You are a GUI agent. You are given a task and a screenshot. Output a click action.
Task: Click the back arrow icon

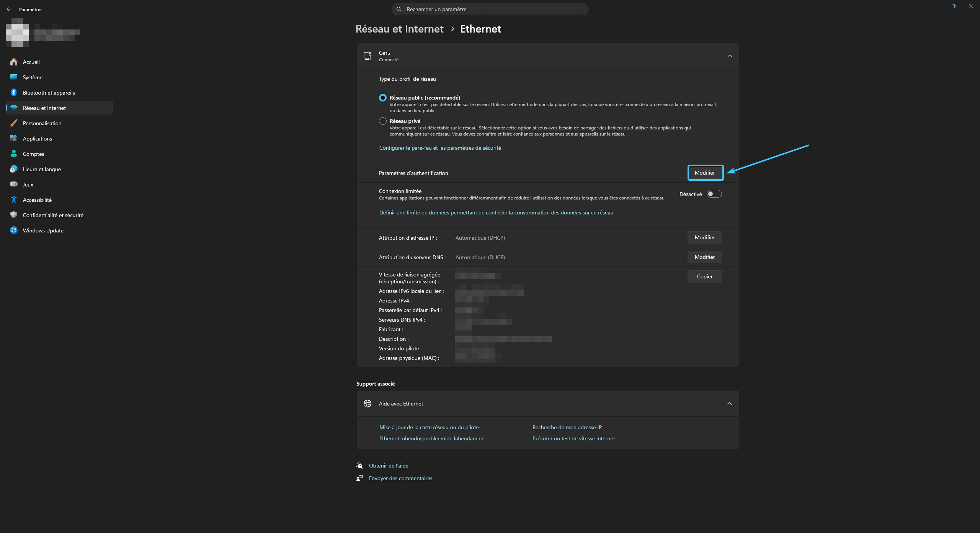point(9,9)
